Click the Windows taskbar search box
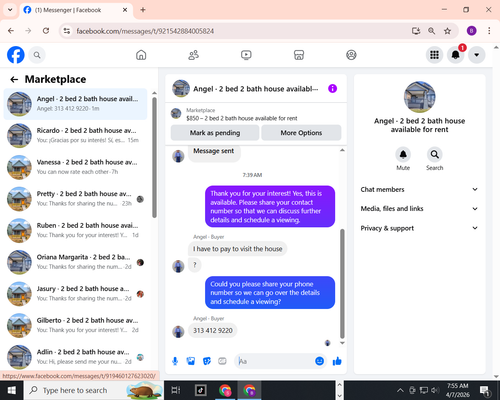 94,390
